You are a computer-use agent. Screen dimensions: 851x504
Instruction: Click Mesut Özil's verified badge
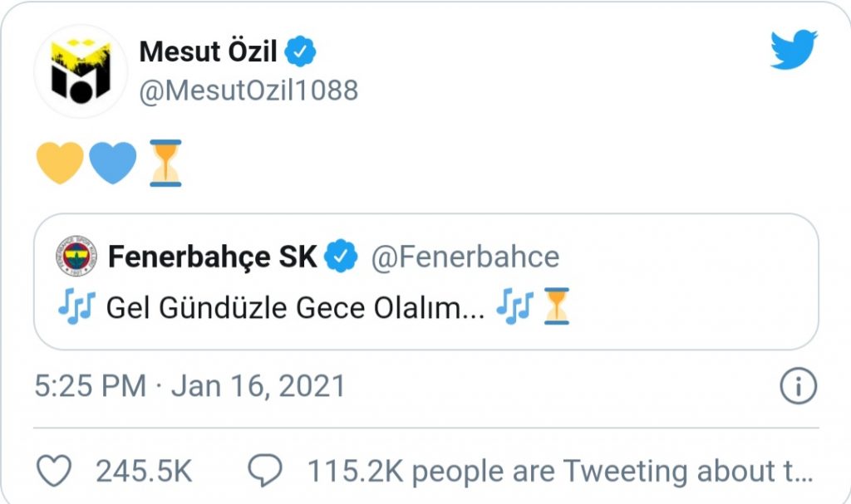[301, 51]
